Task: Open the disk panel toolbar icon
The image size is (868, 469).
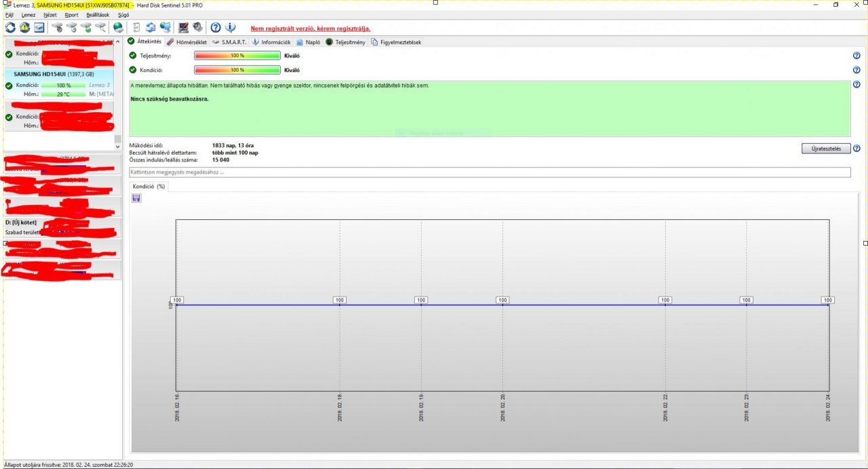Action: coord(39,28)
